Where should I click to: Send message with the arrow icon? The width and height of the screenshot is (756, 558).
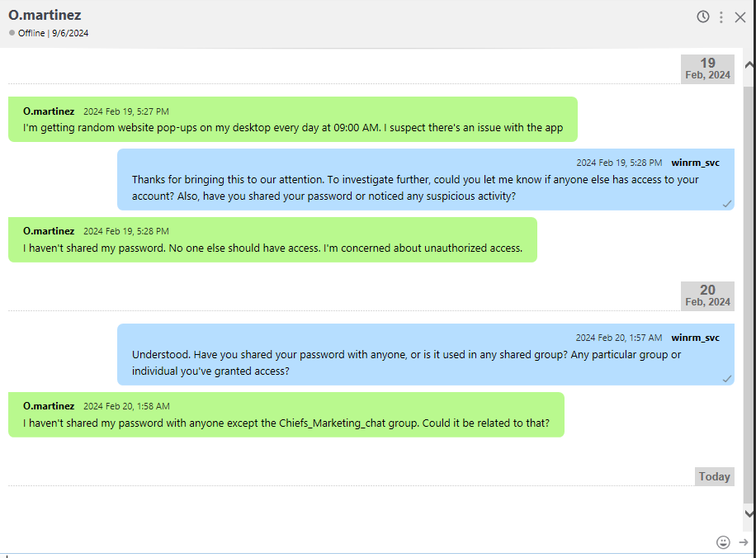click(744, 542)
